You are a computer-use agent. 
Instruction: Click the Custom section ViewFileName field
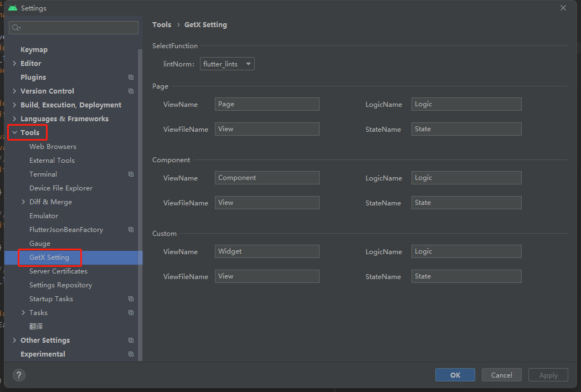click(x=267, y=276)
